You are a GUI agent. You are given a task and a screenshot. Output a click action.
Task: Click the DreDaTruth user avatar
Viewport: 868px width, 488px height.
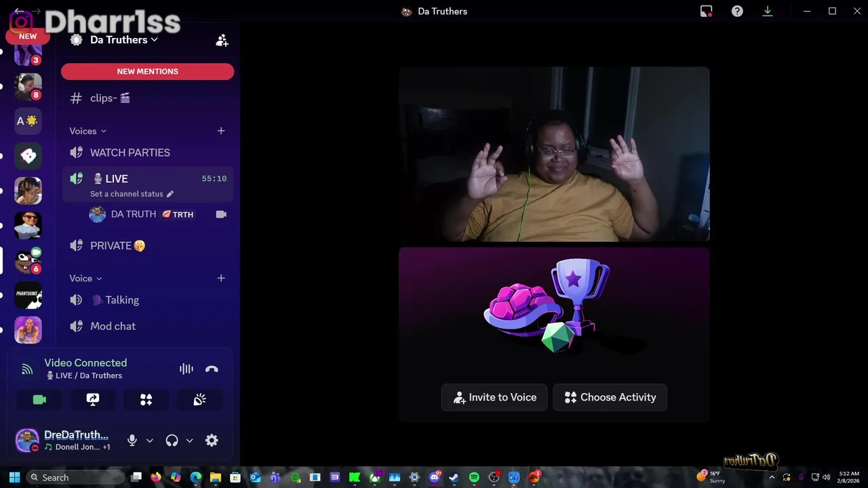click(x=27, y=441)
